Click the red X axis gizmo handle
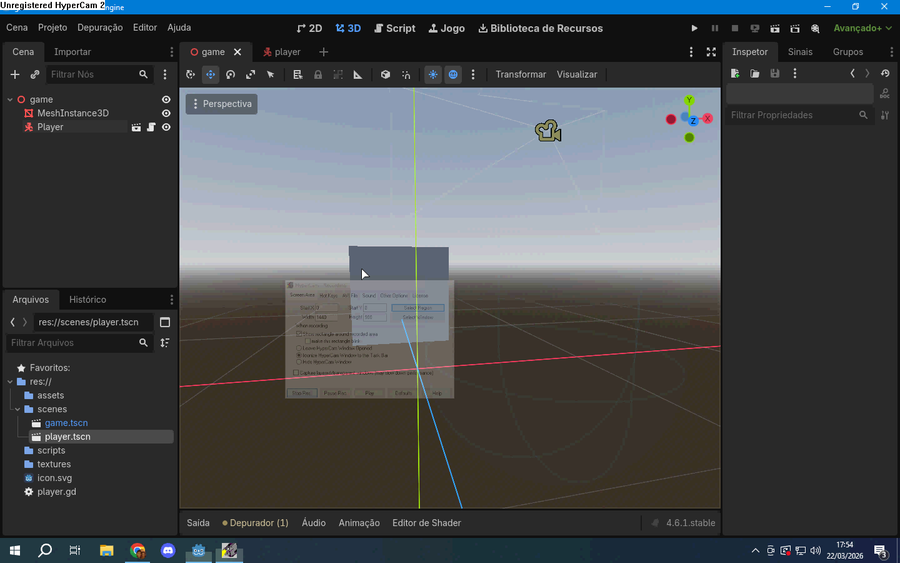 [708, 118]
